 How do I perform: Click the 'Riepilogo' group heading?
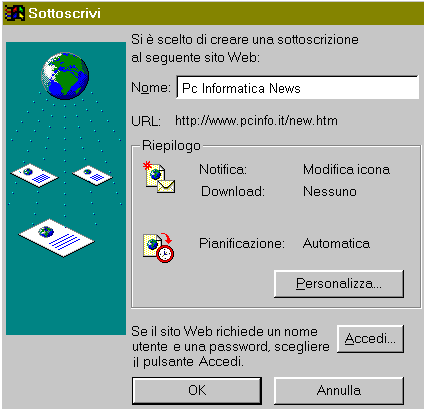[x=171, y=146]
